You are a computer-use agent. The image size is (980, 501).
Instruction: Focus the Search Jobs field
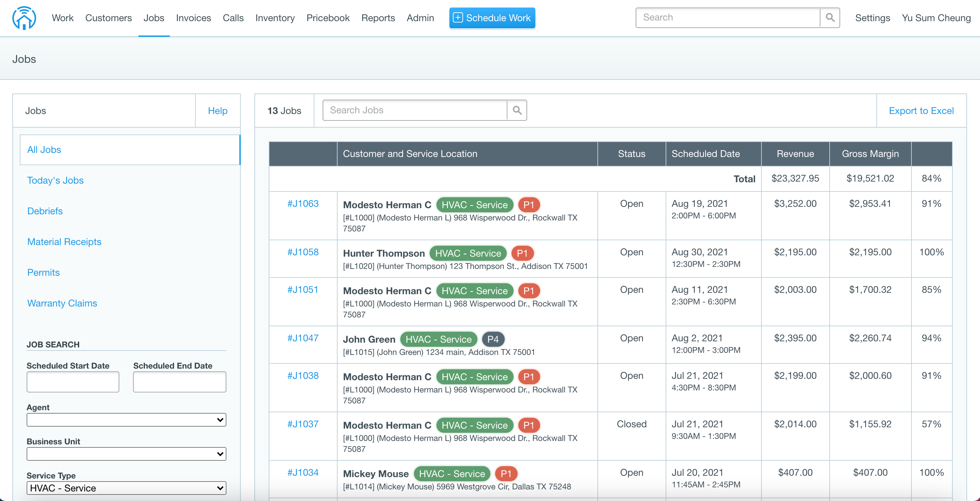415,110
